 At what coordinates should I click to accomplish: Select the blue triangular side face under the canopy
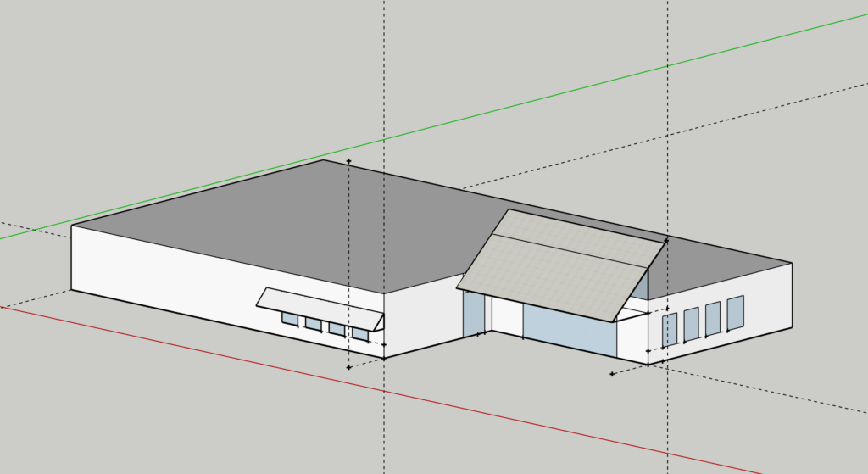point(641,287)
